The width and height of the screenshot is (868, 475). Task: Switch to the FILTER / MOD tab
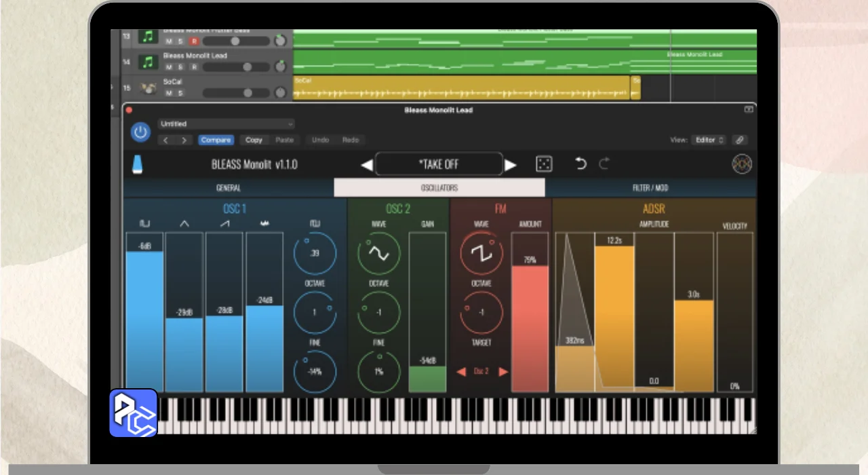pyautogui.click(x=650, y=188)
